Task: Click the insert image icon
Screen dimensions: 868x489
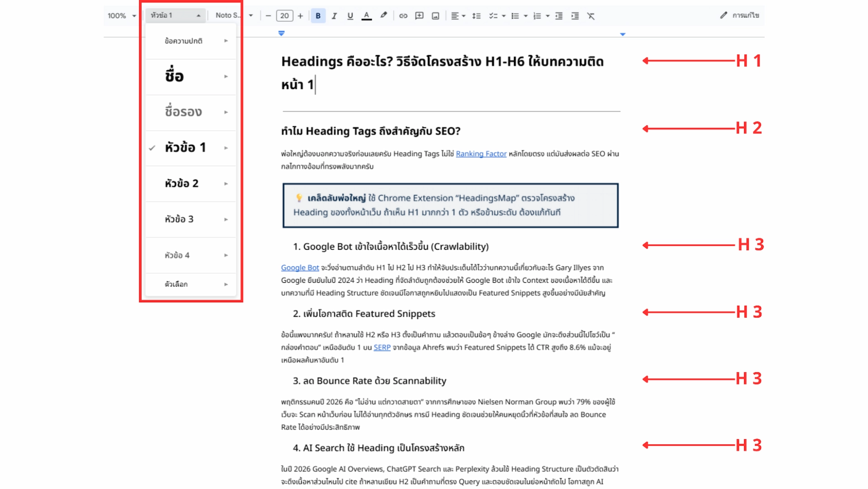Action: 435,16
